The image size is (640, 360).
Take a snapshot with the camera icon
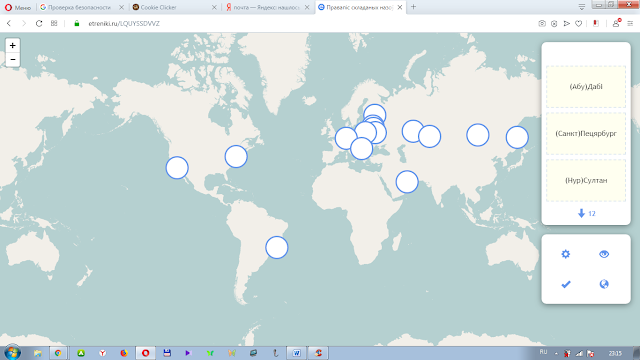[542, 24]
